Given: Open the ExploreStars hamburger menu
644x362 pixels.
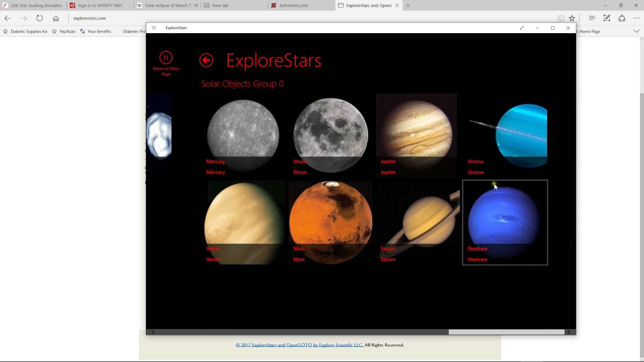Looking at the screenshot, I should point(154,28).
